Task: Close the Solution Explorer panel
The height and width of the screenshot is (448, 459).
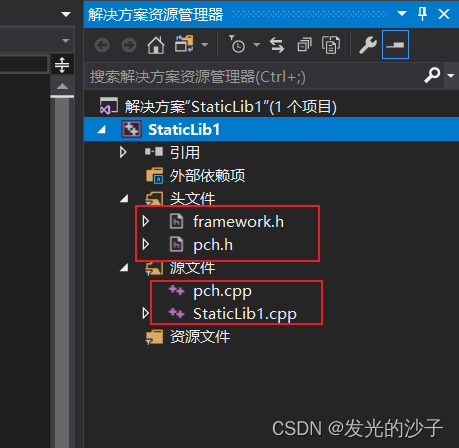Action: tap(444, 14)
